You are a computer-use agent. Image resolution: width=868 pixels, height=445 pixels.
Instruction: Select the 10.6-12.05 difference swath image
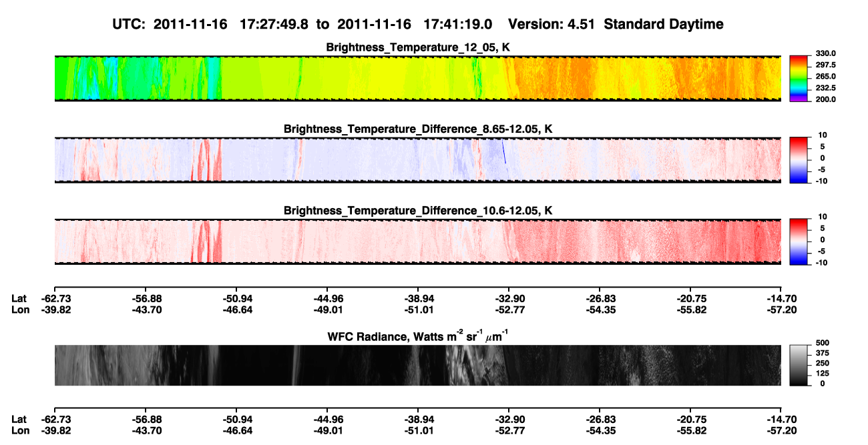(417, 242)
